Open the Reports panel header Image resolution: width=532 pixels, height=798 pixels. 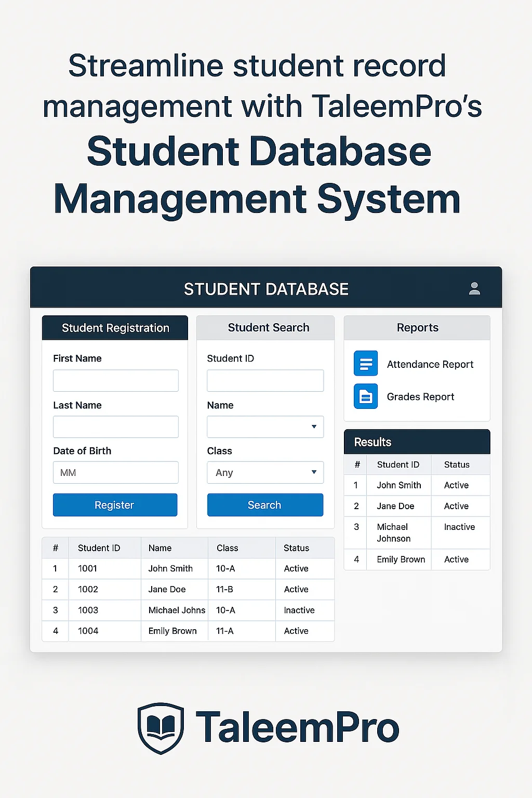(417, 328)
